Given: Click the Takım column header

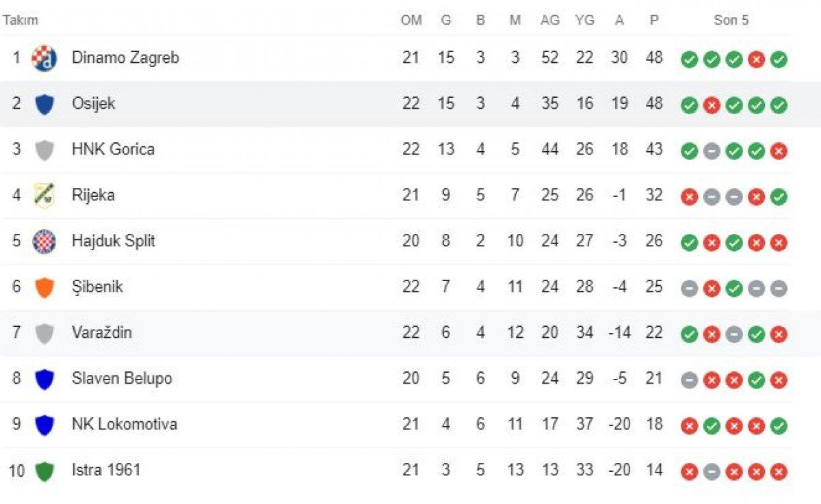Looking at the screenshot, I should pos(20,20).
